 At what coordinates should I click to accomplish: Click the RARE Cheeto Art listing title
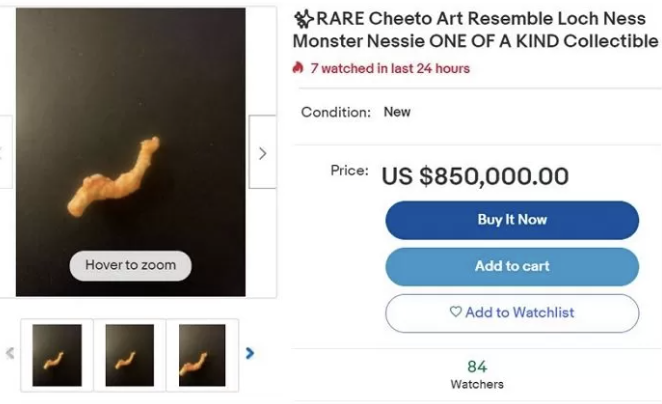(475, 30)
